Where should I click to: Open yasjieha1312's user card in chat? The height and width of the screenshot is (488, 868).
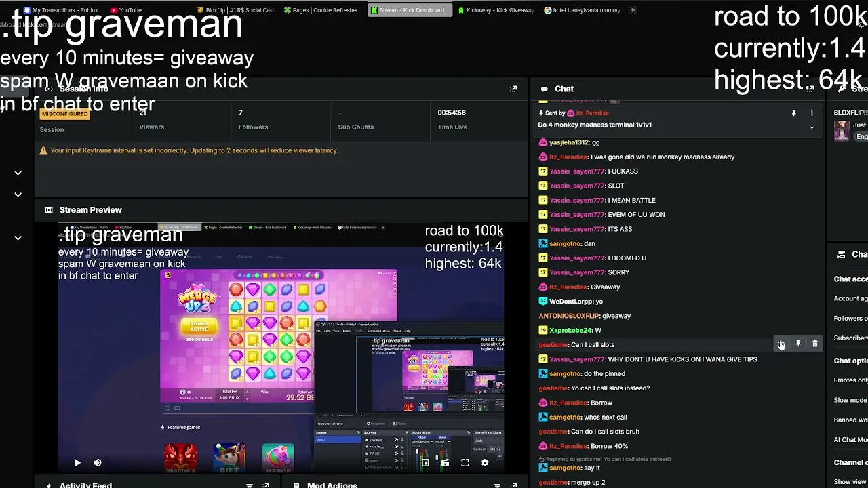(x=568, y=143)
